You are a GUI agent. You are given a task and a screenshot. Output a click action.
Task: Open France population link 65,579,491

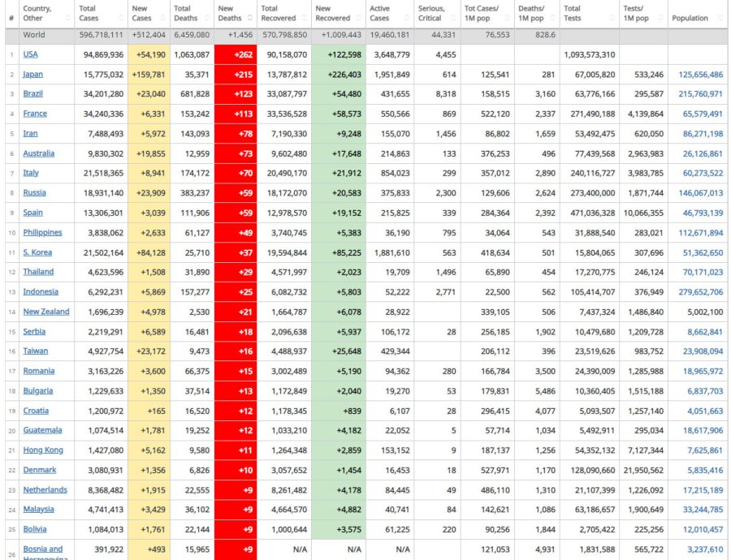(x=703, y=114)
